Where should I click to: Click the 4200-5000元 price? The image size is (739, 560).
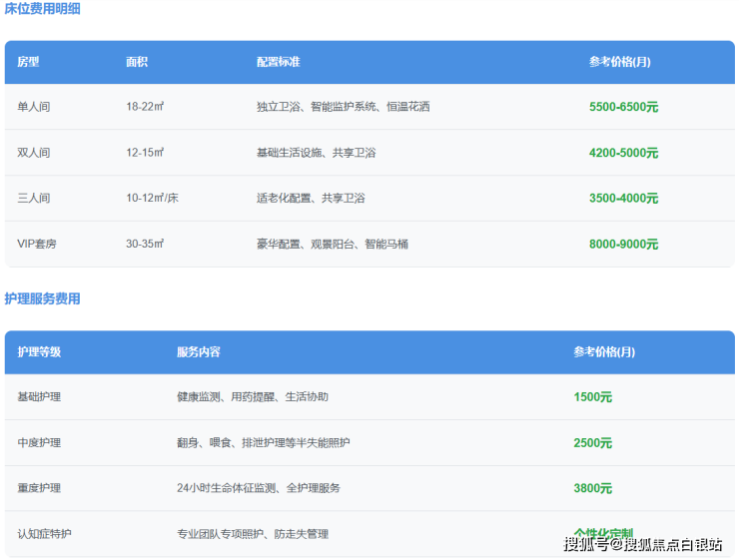point(623,153)
